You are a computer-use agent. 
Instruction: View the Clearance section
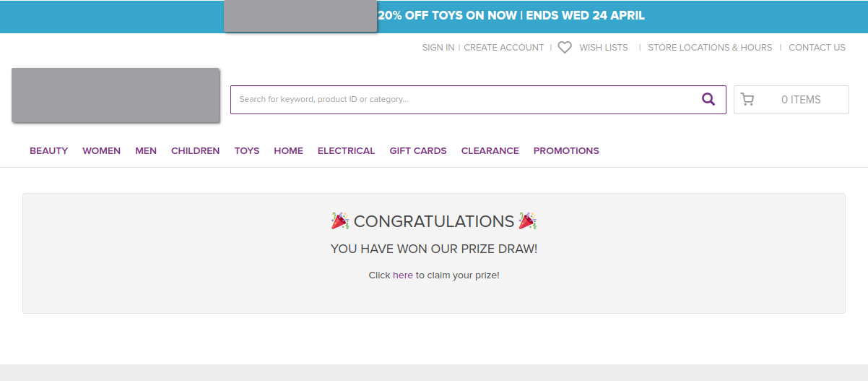coord(490,151)
